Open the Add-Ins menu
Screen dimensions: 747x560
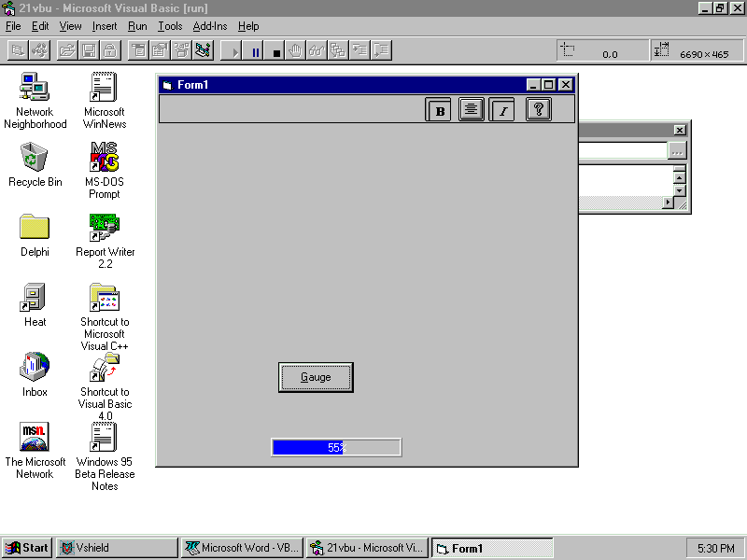point(210,26)
